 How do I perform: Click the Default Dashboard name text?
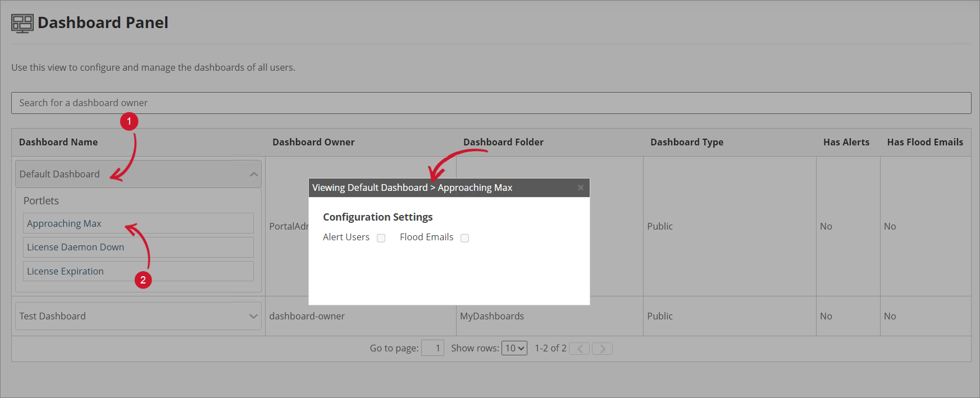click(60, 174)
